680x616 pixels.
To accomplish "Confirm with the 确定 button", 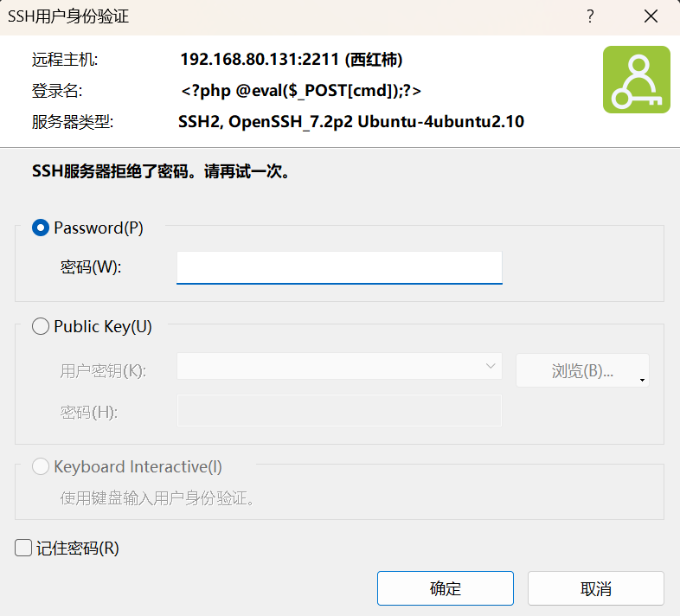I will (x=446, y=588).
